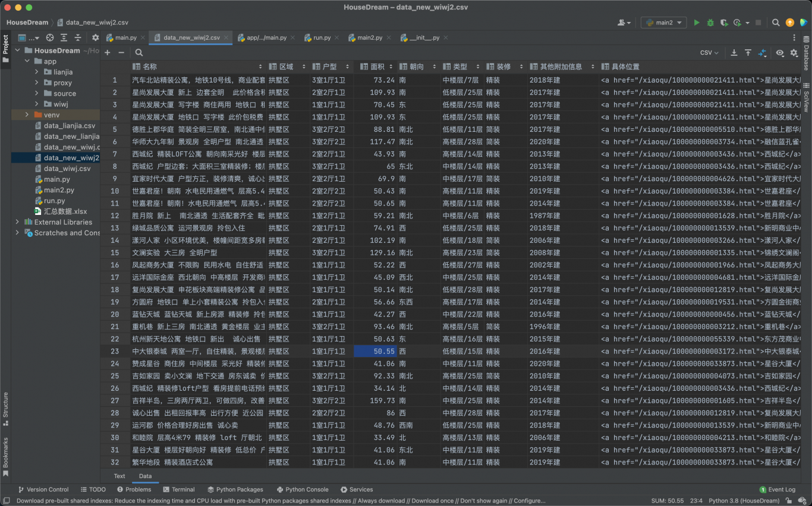Viewport: 812px width, 506px height.
Task: Open the Python Console tool window
Action: coord(303,489)
